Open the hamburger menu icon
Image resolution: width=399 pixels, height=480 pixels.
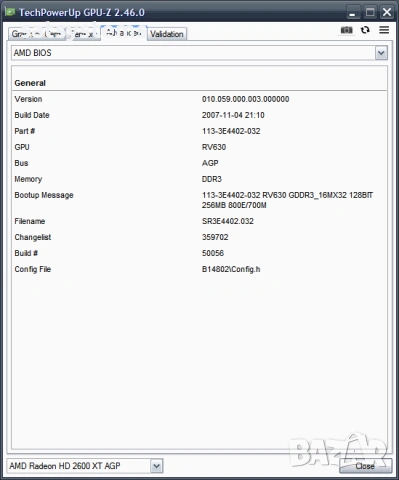pyautogui.click(x=384, y=30)
